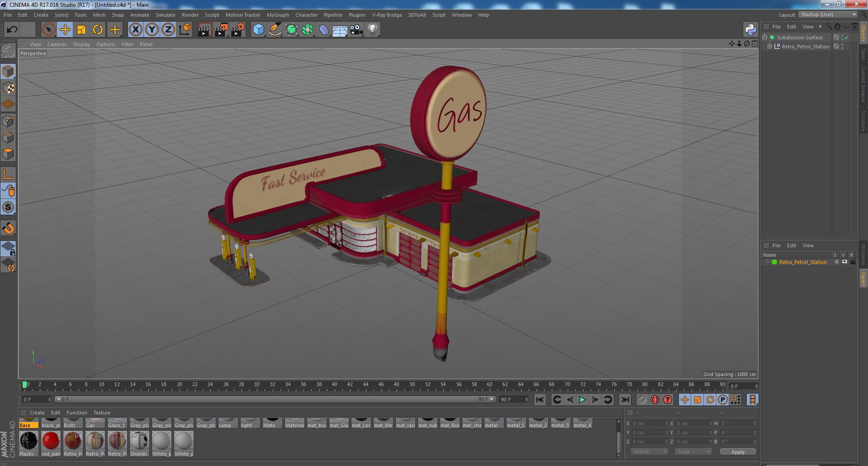This screenshot has width=868, height=466.
Task: Select Retro_Petrol_Station layer name
Action: pyautogui.click(x=803, y=262)
